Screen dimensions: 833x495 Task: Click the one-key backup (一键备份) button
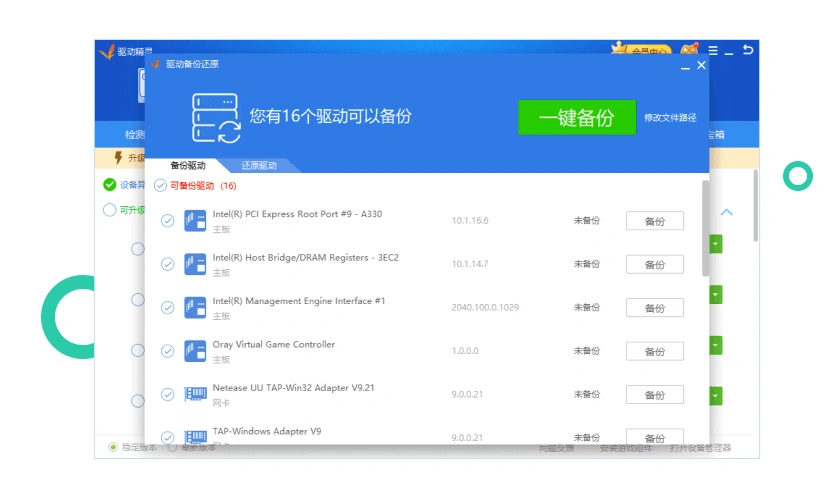pos(576,117)
